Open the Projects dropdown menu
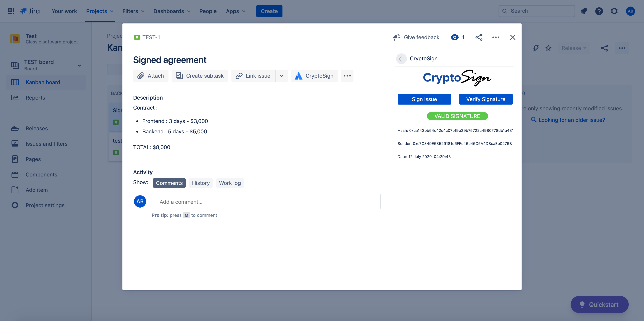Screen dimensions: 644x321 click(100, 11)
